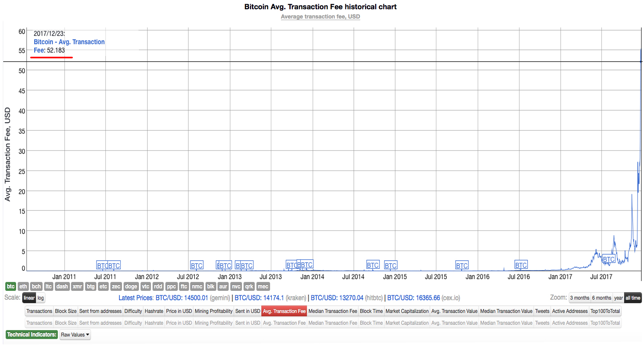Open Block Time tab in top row
644x346 pixels.
(371, 311)
